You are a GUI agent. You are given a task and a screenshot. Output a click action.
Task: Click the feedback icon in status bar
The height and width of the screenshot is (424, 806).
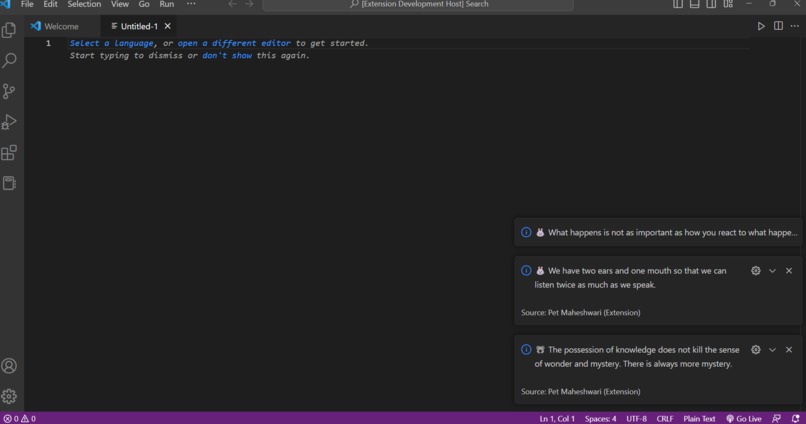click(777, 419)
